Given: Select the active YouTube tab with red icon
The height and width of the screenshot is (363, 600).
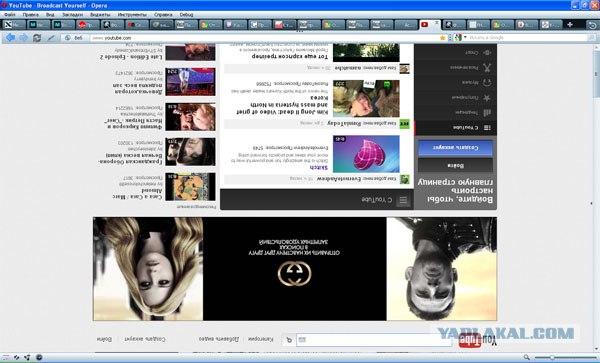Looking at the screenshot, I should (430, 25).
